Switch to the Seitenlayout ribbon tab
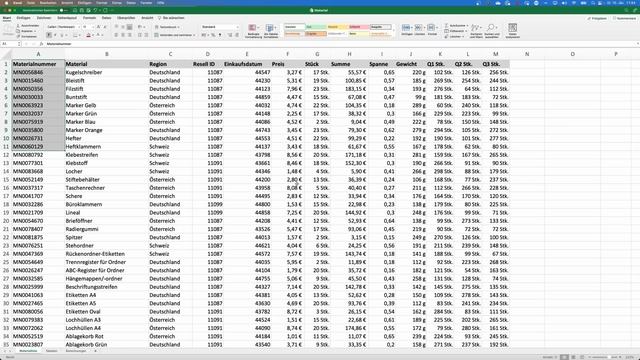640x360 pixels. pyautogui.click(x=67, y=18)
